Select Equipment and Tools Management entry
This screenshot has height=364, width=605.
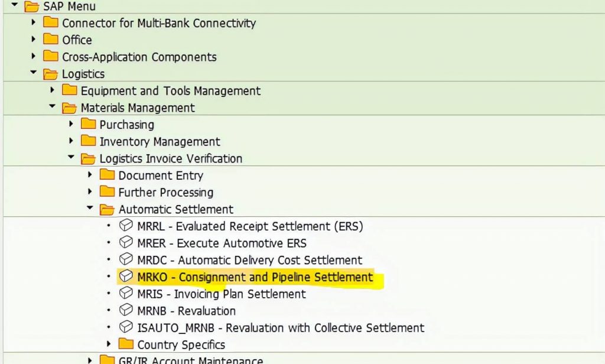click(x=171, y=91)
